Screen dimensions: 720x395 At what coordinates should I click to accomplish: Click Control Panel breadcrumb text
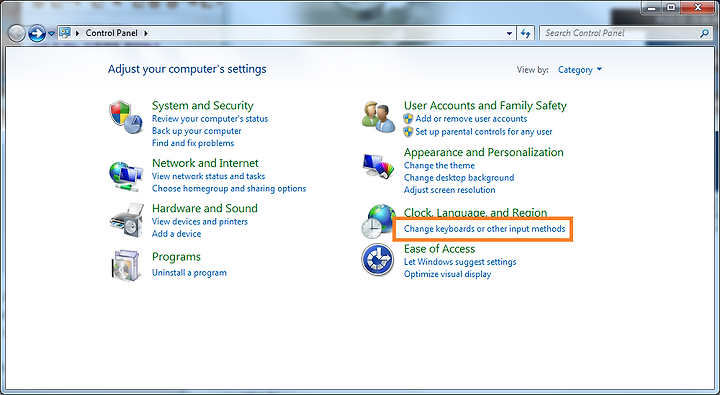[x=112, y=33]
